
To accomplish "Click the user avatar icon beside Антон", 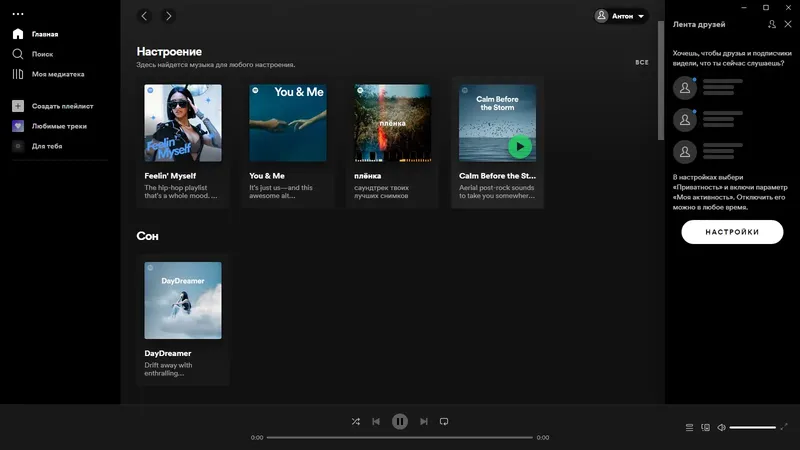I will click(602, 16).
